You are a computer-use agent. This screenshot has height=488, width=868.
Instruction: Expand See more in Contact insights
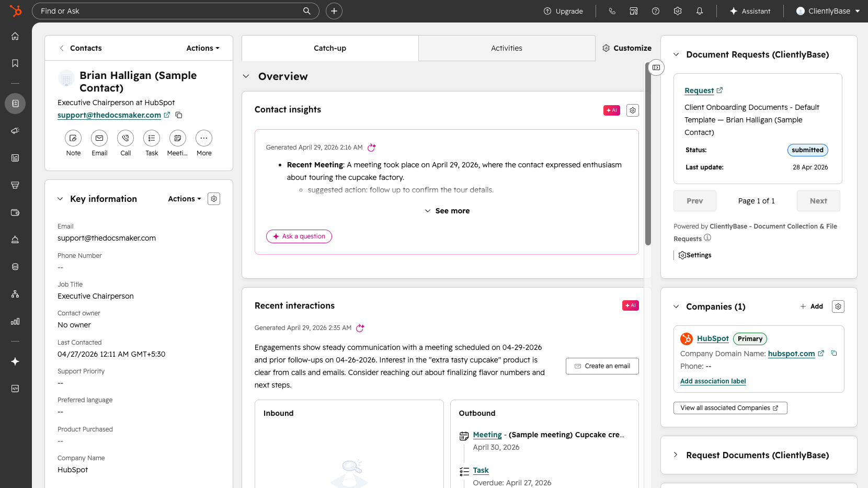click(447, 211)
